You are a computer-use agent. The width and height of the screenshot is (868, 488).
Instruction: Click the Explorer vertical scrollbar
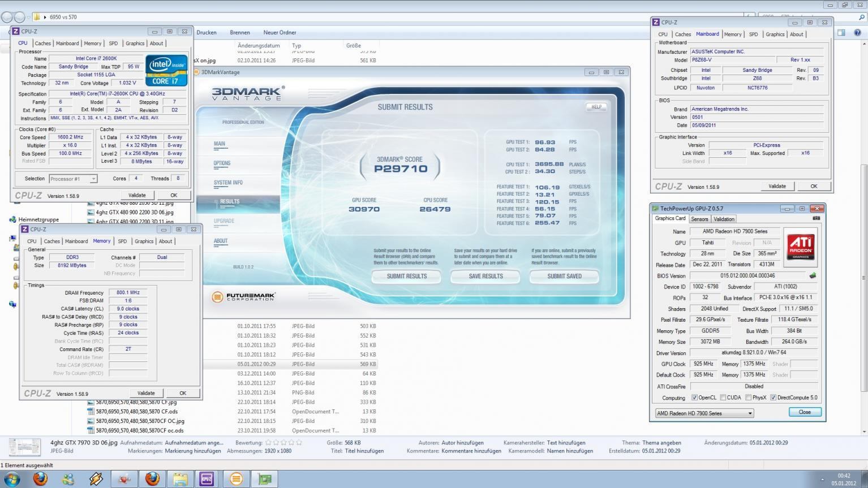tap(863, 277)
